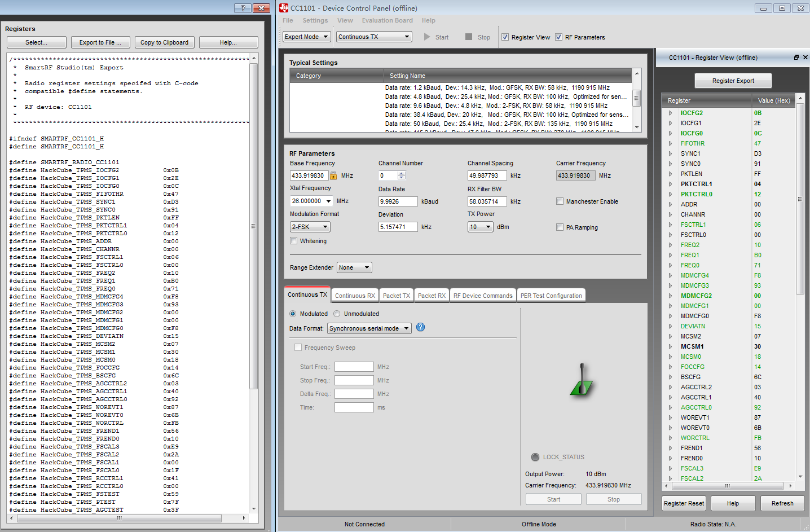
Task: Click the Start play icon in toolbar
Action: (427, 37)
